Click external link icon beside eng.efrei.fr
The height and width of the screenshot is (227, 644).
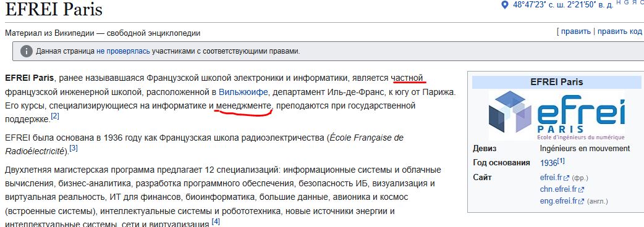[x=581, y=202]
